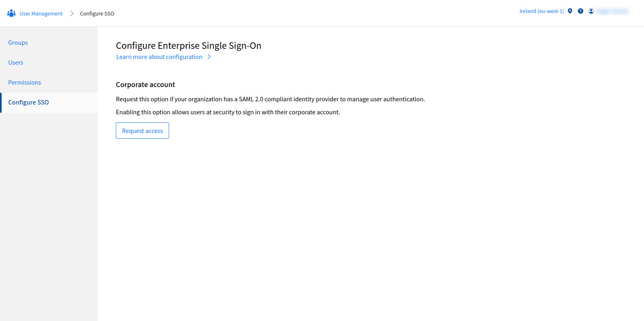Follow the Learn more about configuration link
The width and height of the screenshot is (644, 321).
coord(159,57)
